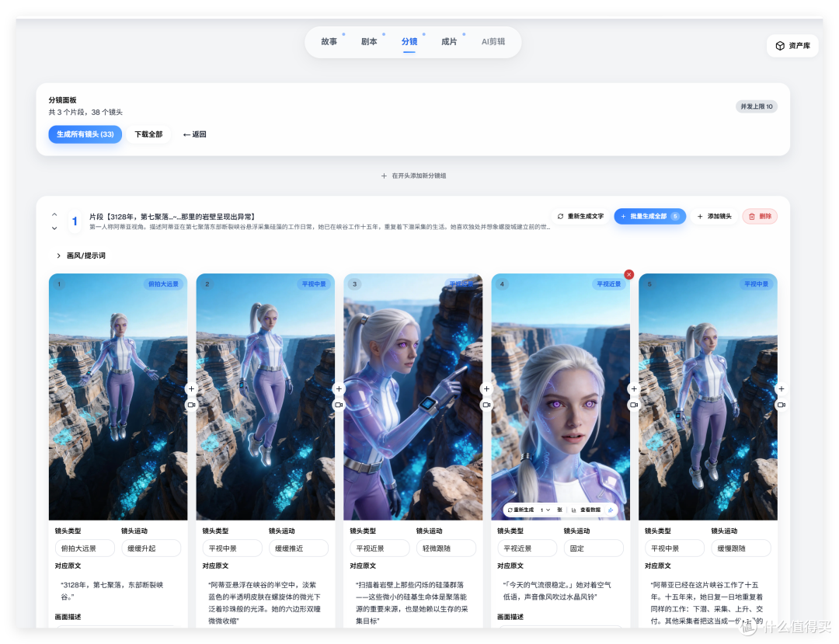839x644 pixels.
Task: Open the image count dropdown on shot 4
Action: pos(545,510)
